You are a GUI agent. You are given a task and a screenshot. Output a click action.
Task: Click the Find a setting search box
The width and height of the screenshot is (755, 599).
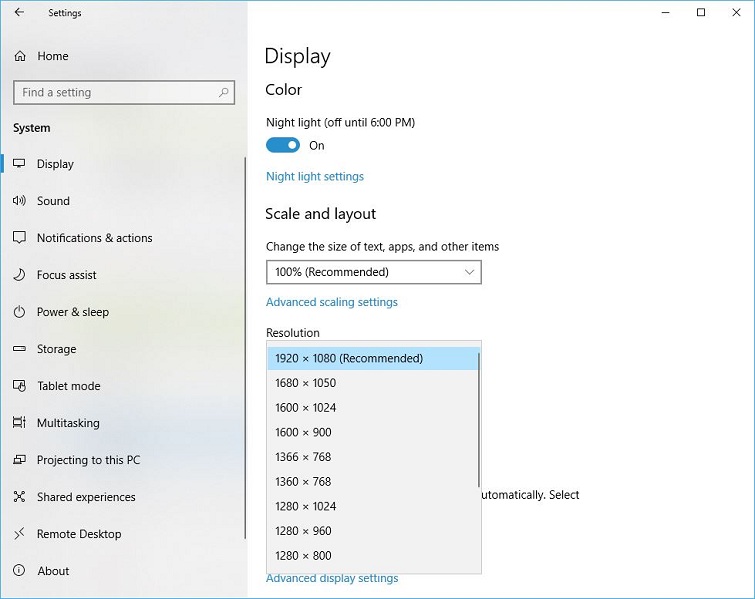115,92
